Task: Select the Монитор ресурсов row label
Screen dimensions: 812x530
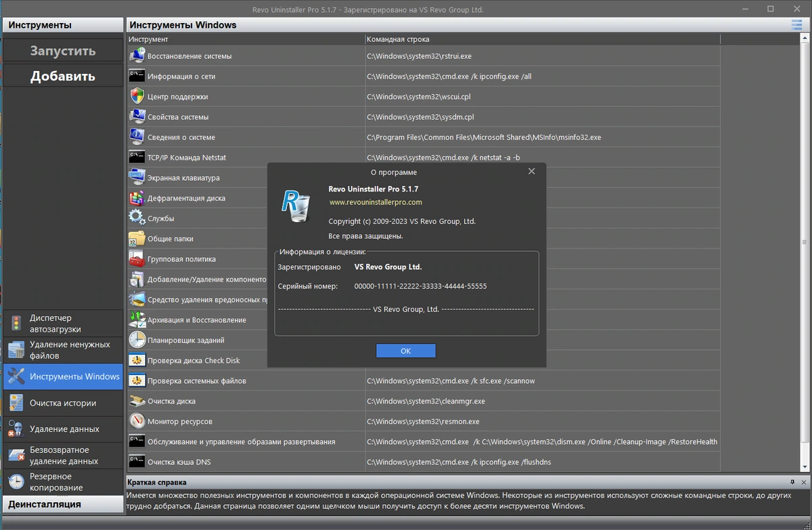Action: [180, 422]
